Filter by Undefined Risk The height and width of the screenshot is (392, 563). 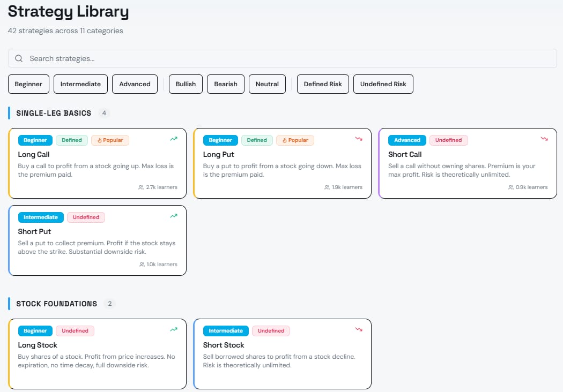383,84
